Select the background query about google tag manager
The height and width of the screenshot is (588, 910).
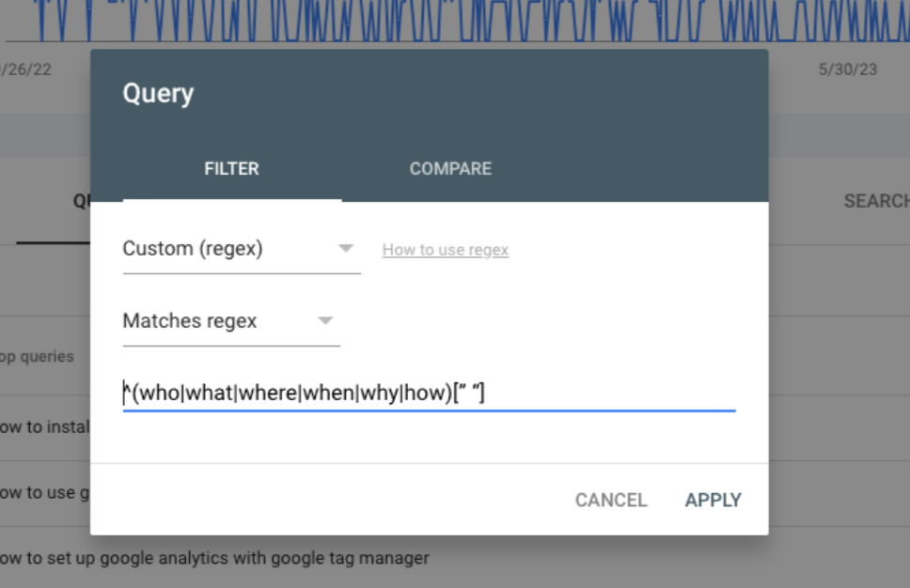pos(214,558)
